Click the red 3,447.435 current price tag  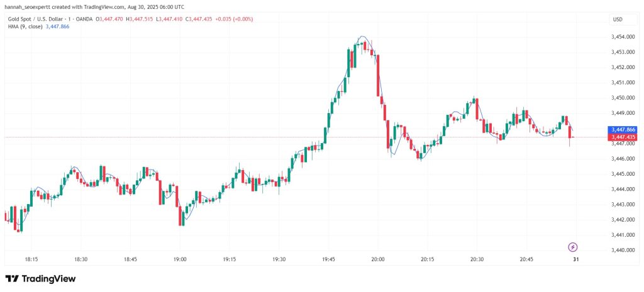pyautogui.click(x=622, y=137)
